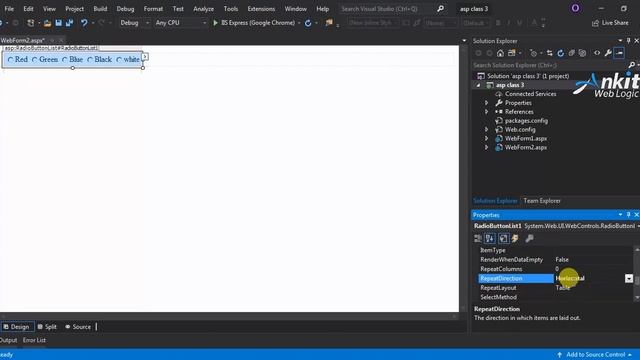
Task: Pin the Properties panel
Action: point(629,215)
